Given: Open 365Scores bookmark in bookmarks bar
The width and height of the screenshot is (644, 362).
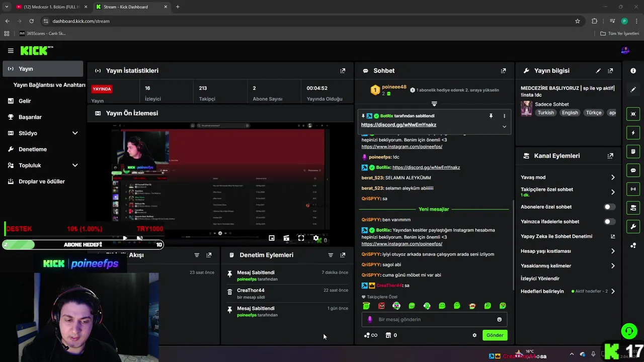Looking at the screenshot, I should (43, 34).
